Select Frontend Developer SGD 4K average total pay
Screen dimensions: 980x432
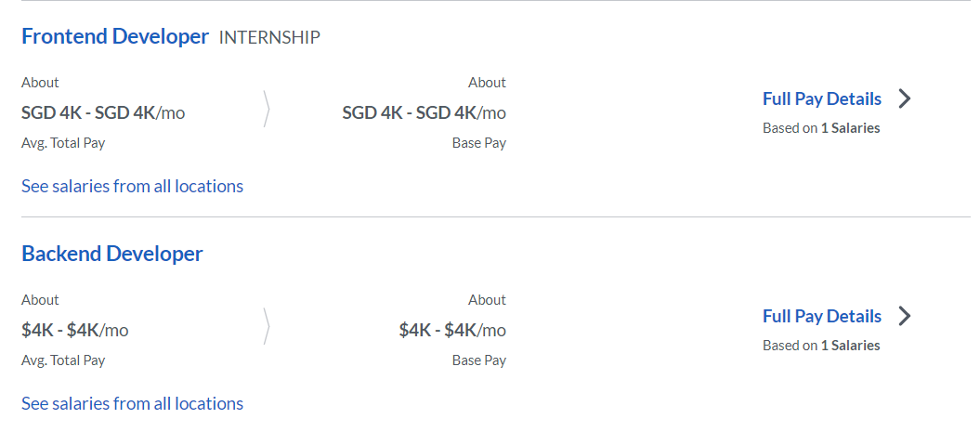(103, 112)
